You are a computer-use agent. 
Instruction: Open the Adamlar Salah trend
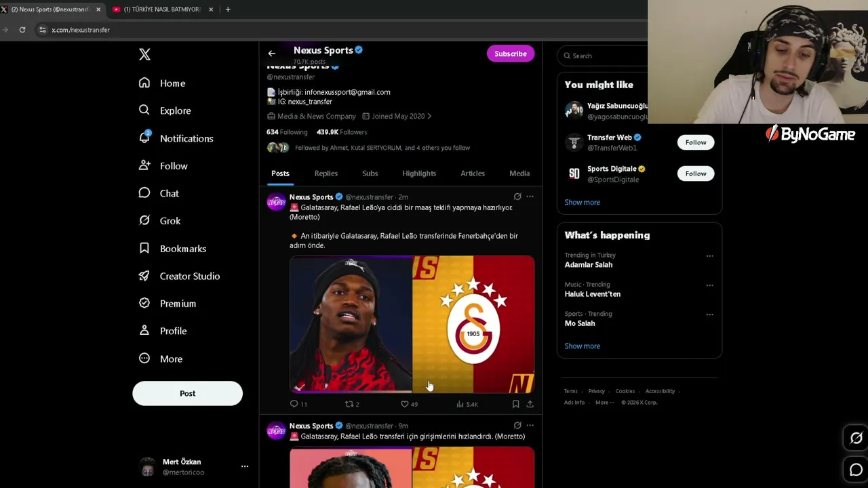[x=589, y=265]
